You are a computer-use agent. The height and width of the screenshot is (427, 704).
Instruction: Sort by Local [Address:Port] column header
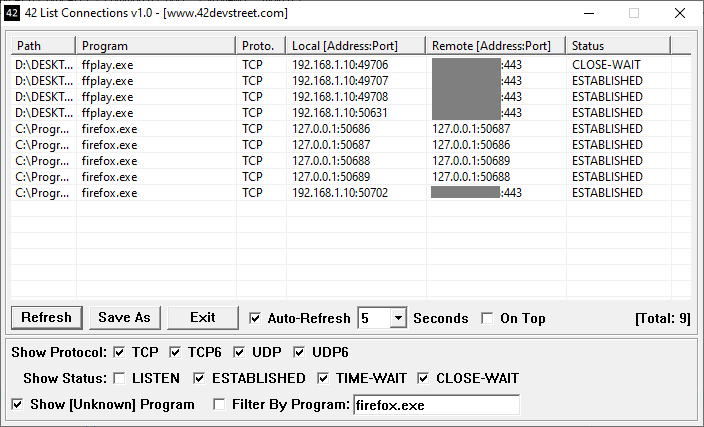click(x=356, y=46)
